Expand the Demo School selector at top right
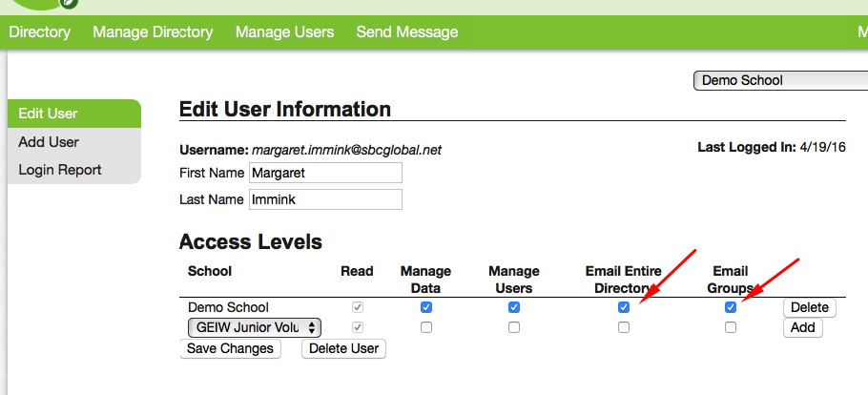The image size is (868, 395). click(779, 80)
